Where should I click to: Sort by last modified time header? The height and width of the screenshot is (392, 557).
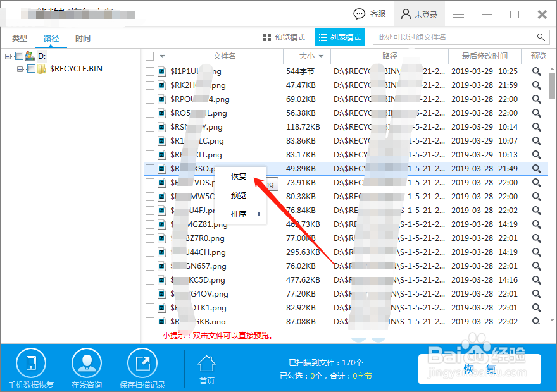point(485,56)
